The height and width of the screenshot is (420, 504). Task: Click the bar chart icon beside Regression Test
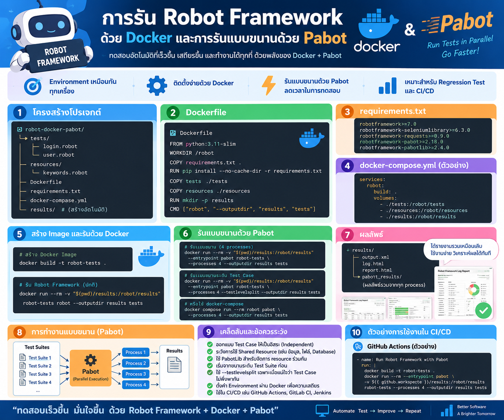click(388, 86)
